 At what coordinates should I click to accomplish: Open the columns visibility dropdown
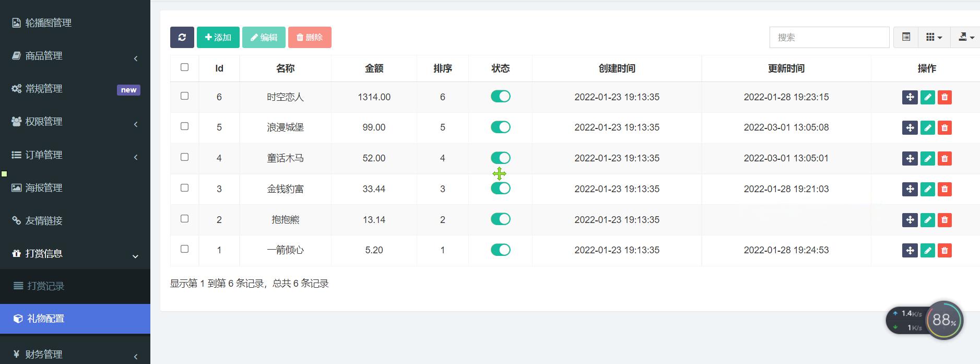pos(934,37)
